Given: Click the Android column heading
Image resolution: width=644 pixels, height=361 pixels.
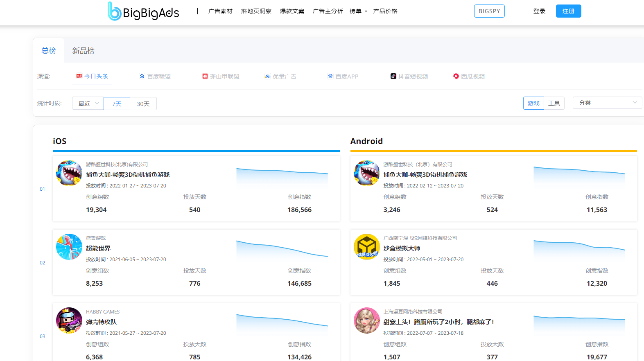Looking at the screenshot, I should pos(366,141).
